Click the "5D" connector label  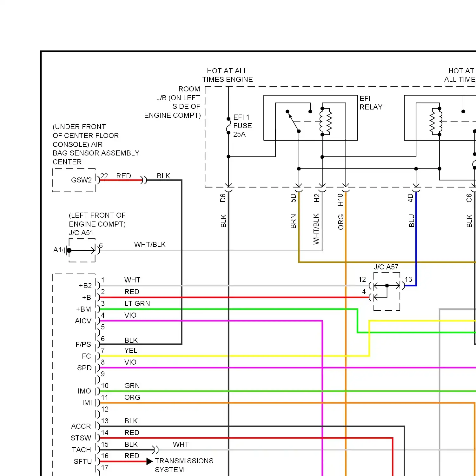click(293, 198)
